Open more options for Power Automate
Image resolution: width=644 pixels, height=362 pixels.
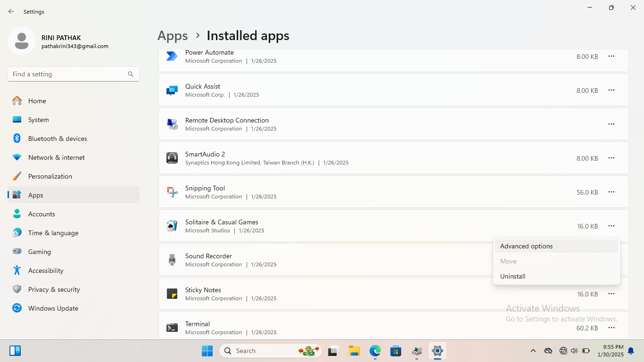(611, 56)
